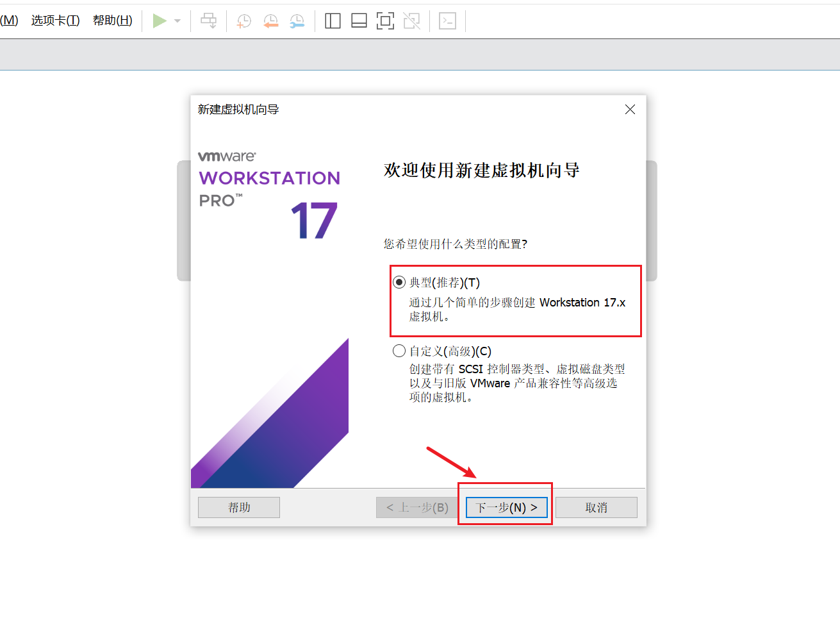Toggle the thumbnail bar layout icon
Screen dimensions: 840x620
click(359, 21)
